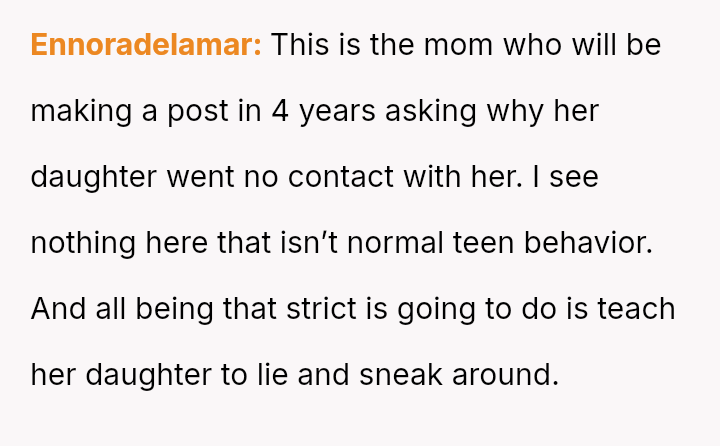The height and width of the screenshot is (446, 720).
Task: Click the phrase "normal teen behavior"
Action: pyautogui.click(x=509, y=243)
